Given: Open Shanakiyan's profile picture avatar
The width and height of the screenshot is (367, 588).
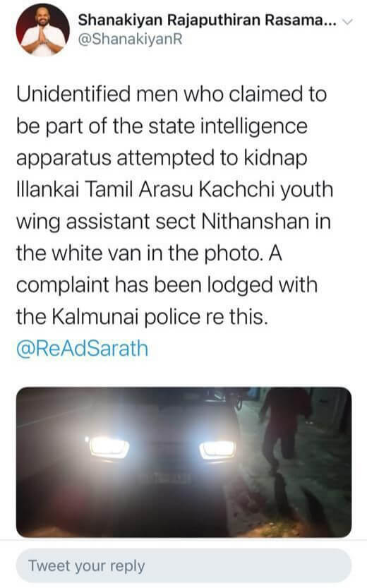Looking at the screenshot, I should (x=43, y=30).
